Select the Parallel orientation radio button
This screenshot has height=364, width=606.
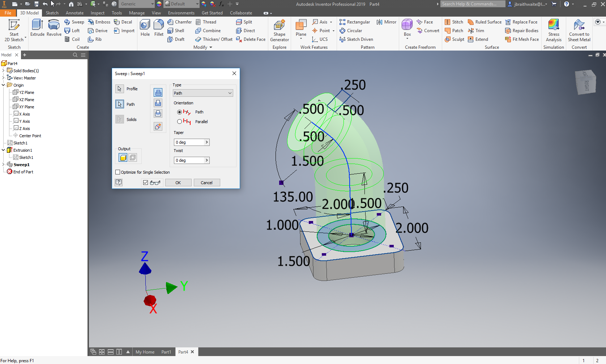coord(179,122)
